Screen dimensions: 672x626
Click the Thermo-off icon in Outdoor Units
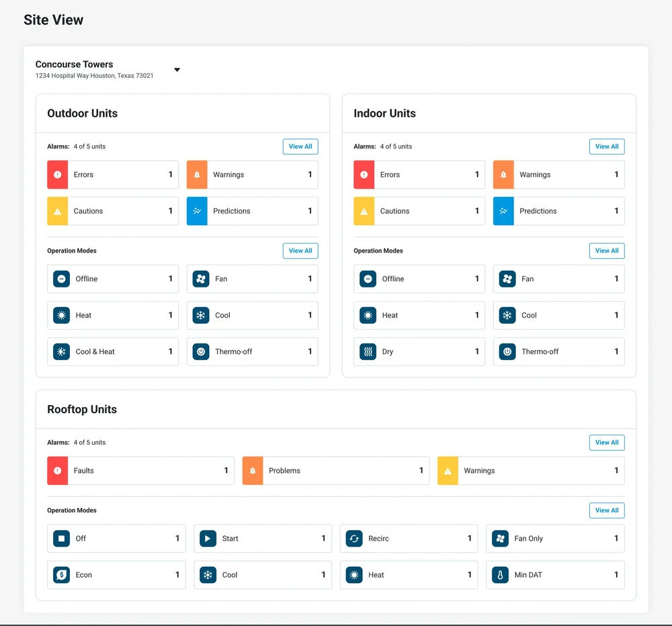point(200,352)
